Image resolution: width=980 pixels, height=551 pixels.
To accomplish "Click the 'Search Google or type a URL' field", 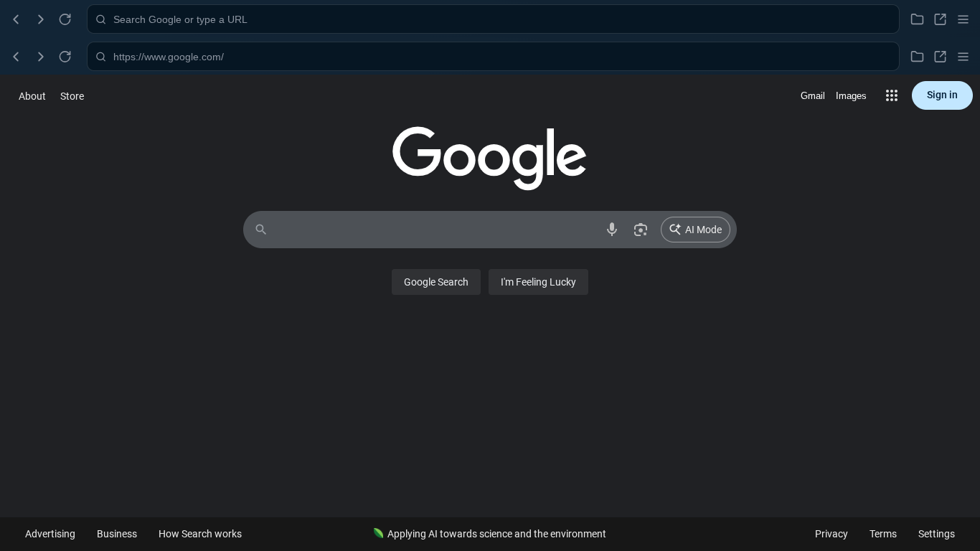I will 493,19.
